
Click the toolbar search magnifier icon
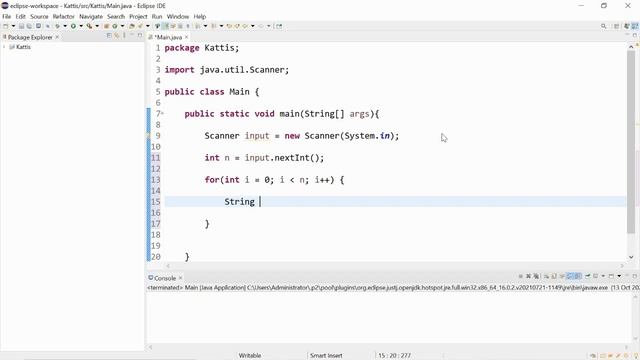click(603, 26)
